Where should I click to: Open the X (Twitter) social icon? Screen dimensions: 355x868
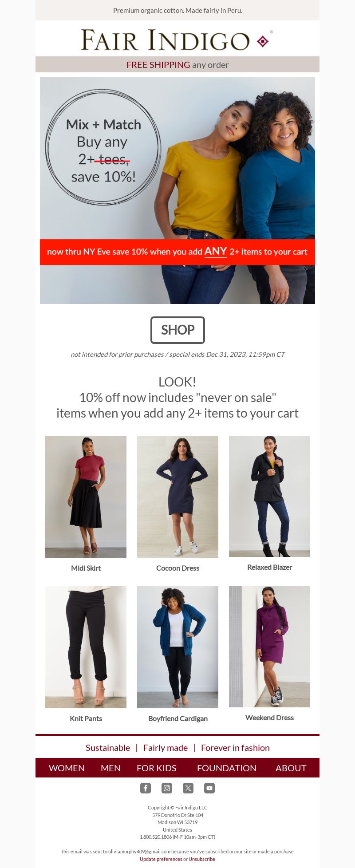pos(188,788)
